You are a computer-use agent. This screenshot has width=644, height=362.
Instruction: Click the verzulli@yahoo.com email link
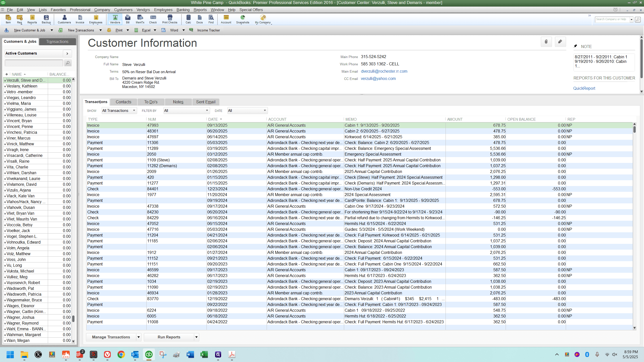coord(378,78)
